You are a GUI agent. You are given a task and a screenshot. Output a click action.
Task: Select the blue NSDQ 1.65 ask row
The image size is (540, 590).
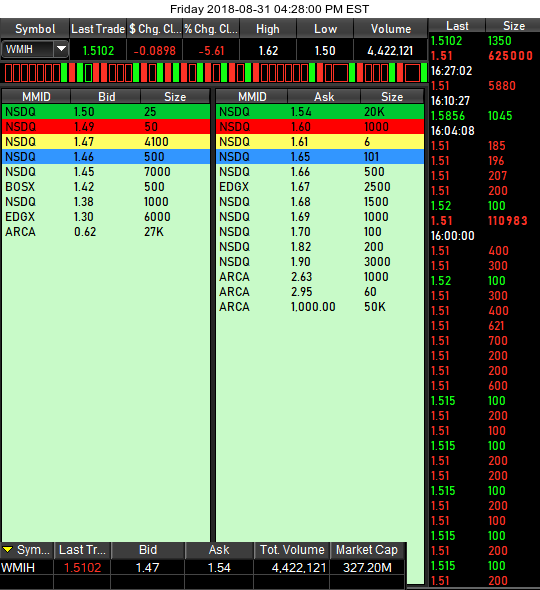point(320,157)
